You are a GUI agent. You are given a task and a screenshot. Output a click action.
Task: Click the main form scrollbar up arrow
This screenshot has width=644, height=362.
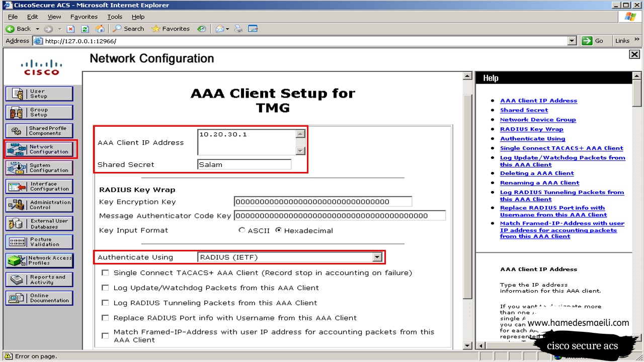[467, 76]
